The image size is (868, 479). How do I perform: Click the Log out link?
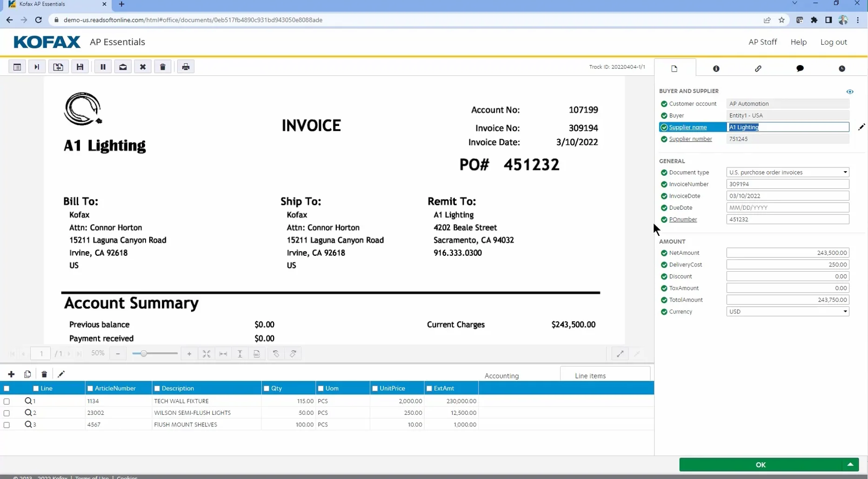pos(833,42)
